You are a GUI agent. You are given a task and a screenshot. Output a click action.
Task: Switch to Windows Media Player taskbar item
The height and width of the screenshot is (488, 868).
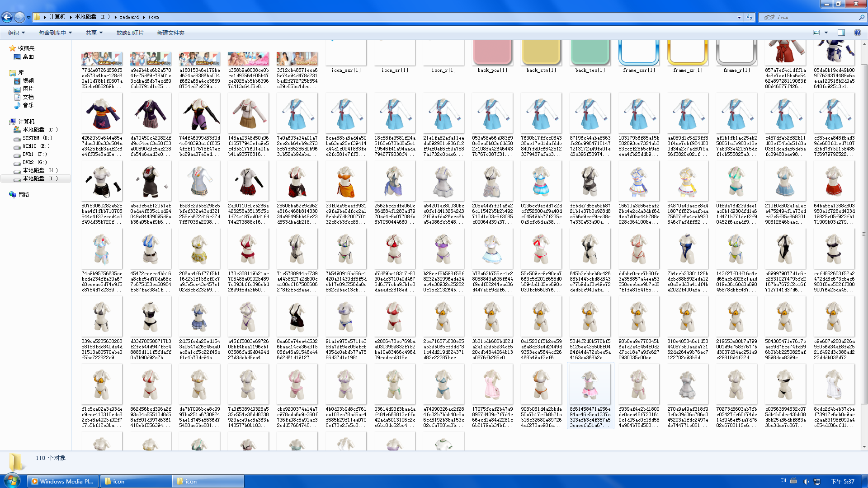pos(62,481)
